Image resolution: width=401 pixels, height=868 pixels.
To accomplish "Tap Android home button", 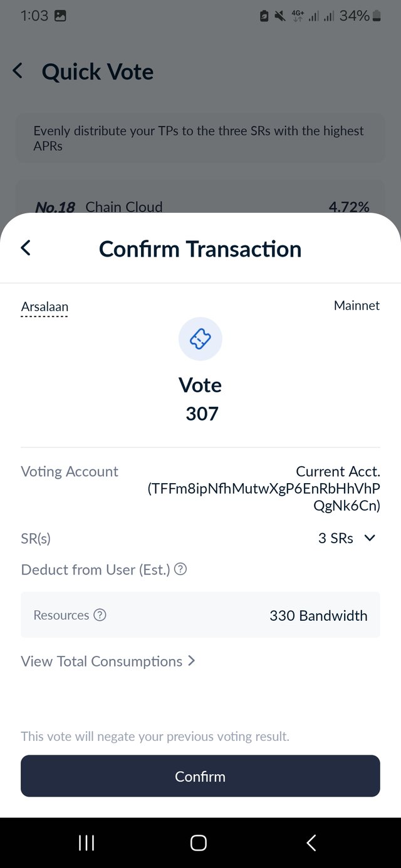I will (199, 843).
